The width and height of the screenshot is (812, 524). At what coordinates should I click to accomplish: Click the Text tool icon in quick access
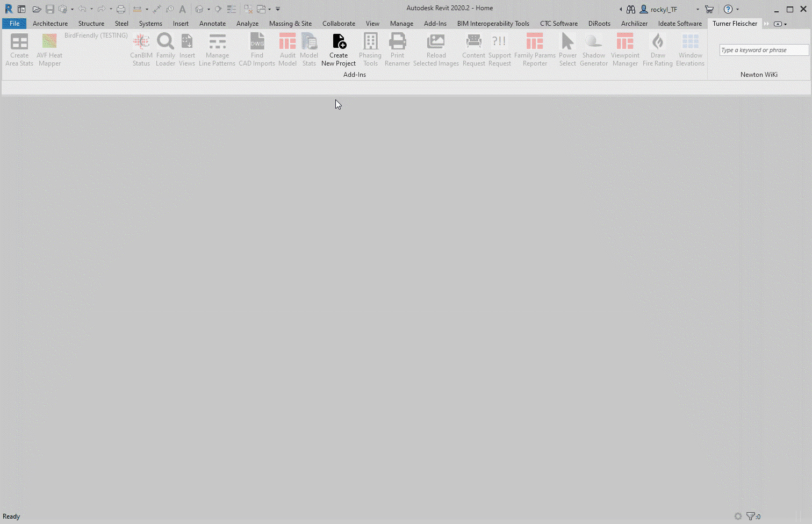183,9
